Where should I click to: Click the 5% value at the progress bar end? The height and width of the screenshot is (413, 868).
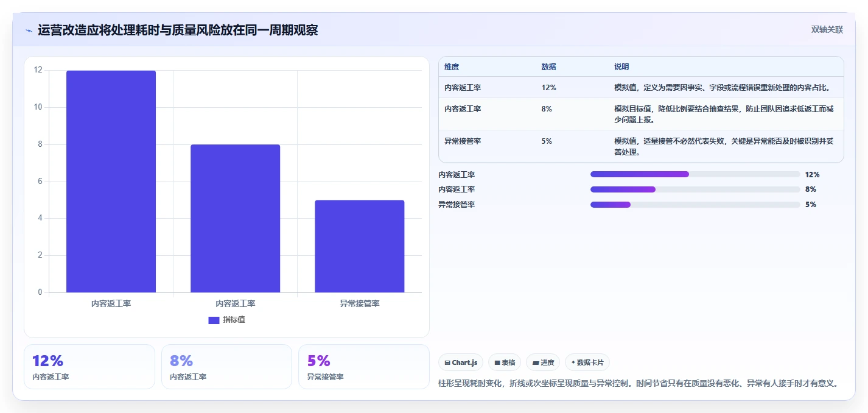click(811, 205)
